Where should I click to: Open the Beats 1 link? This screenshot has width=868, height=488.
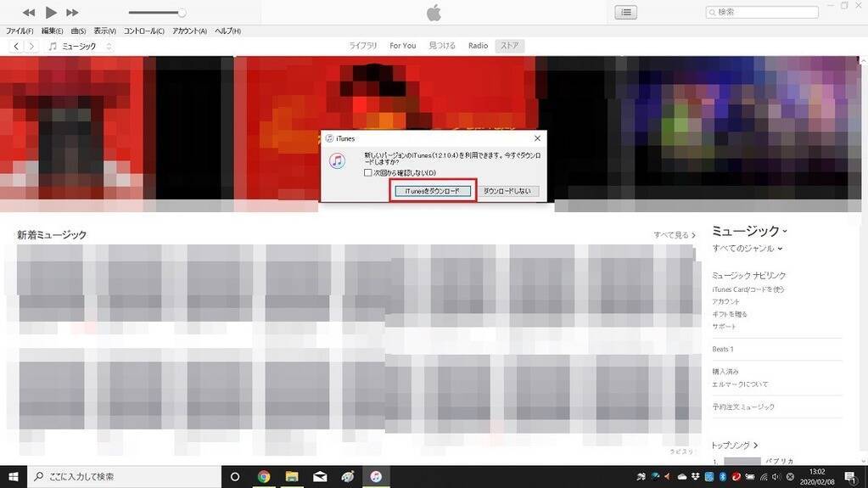point(723,349)
